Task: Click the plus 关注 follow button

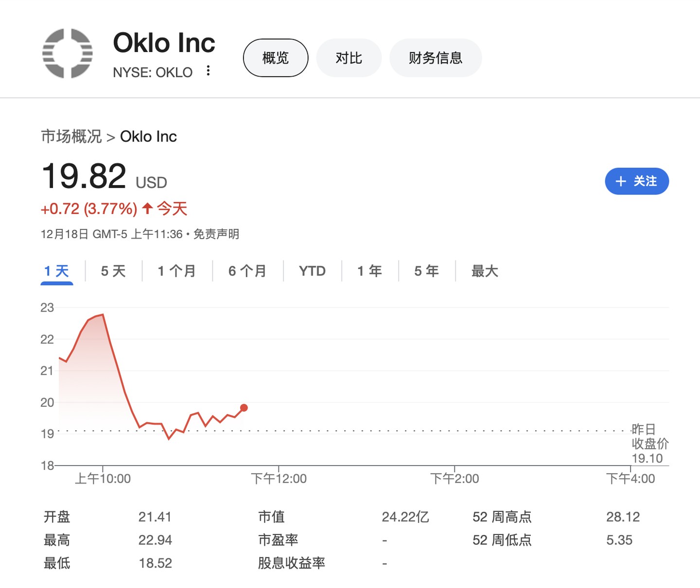Action: tap(637, 181)
